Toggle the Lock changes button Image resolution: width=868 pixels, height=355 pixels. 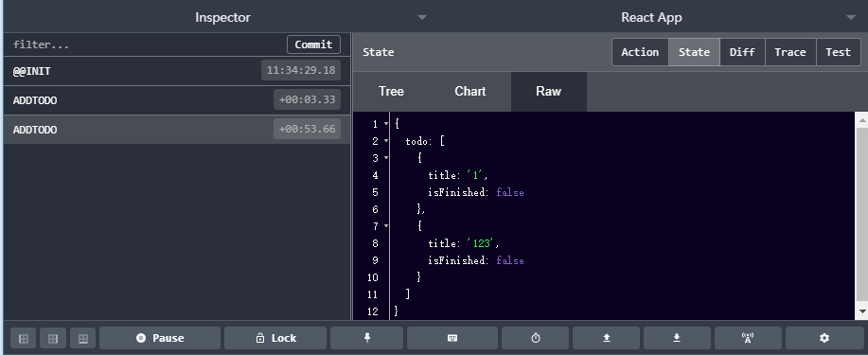pyautogui.click(x=275, y=338)
